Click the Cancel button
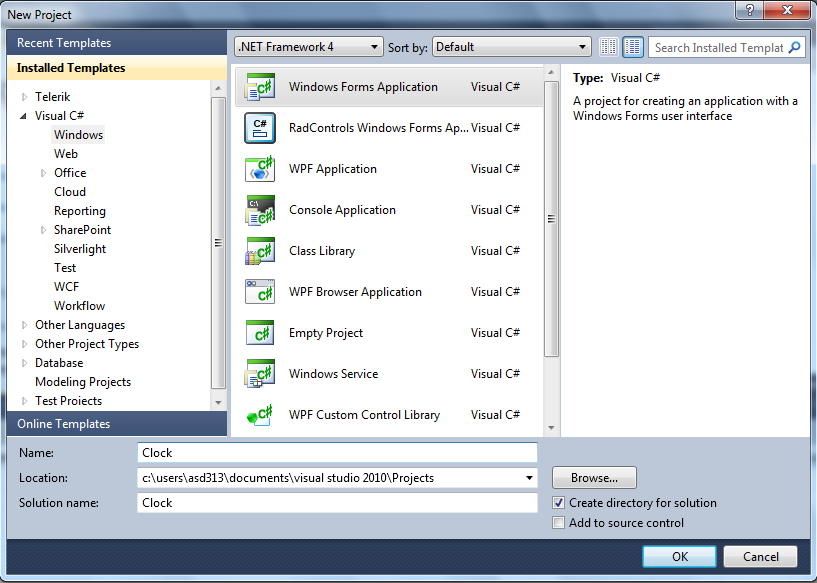817x583 pixels. pos(760,556)
